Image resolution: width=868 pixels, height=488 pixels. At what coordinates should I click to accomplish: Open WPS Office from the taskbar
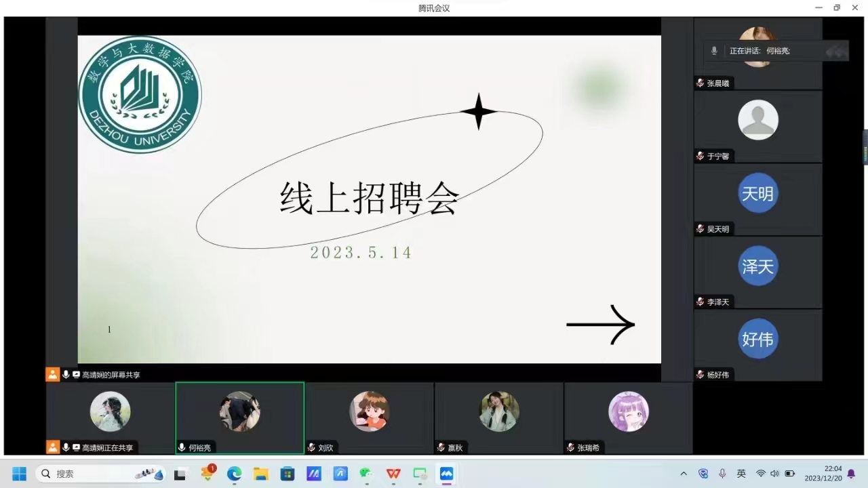pyautogui.click(x=393, y=474)
